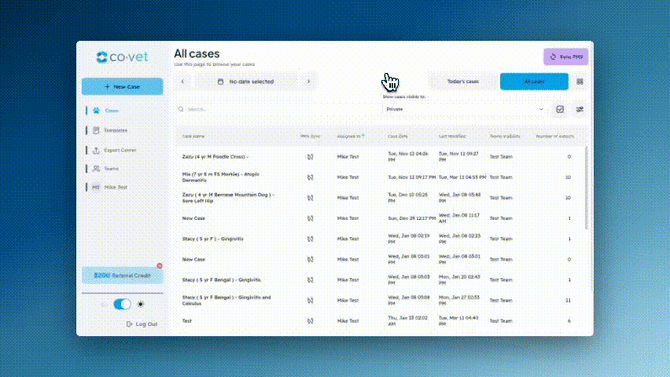Image resolution: width=670 pixels, height=377 pixels.
Task: Switch to All cases tab
Action: (534, 81)
